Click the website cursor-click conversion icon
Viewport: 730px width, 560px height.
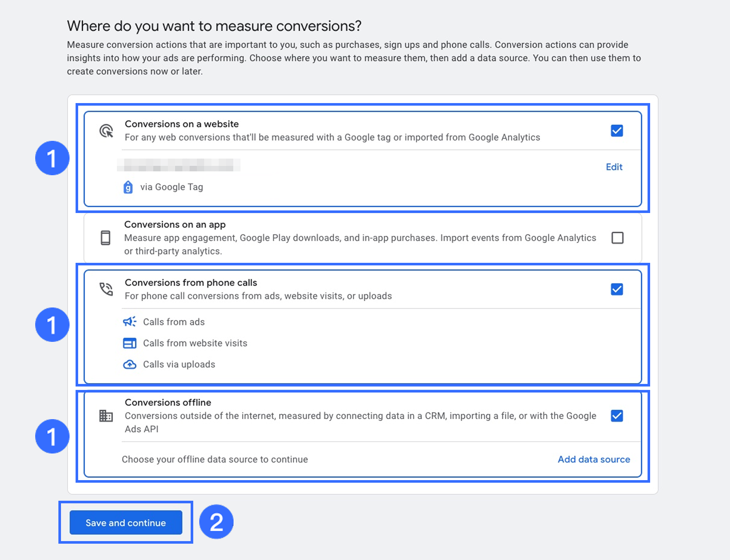click(106, 131)
